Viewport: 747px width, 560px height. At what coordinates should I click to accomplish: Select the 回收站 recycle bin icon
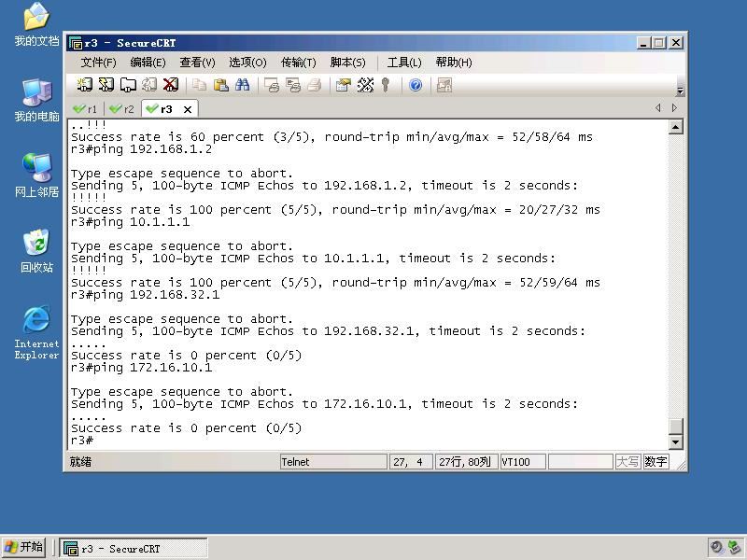pyautogui.click(x=36, y=251)
